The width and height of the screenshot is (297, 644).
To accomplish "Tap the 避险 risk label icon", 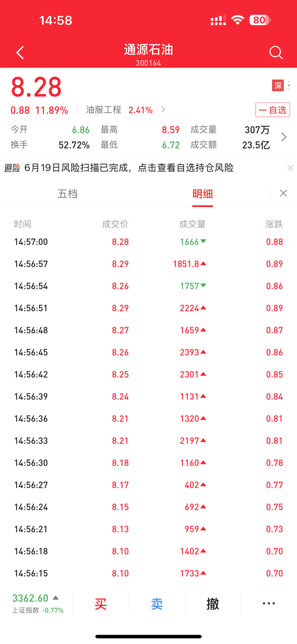I will (12, 168).
